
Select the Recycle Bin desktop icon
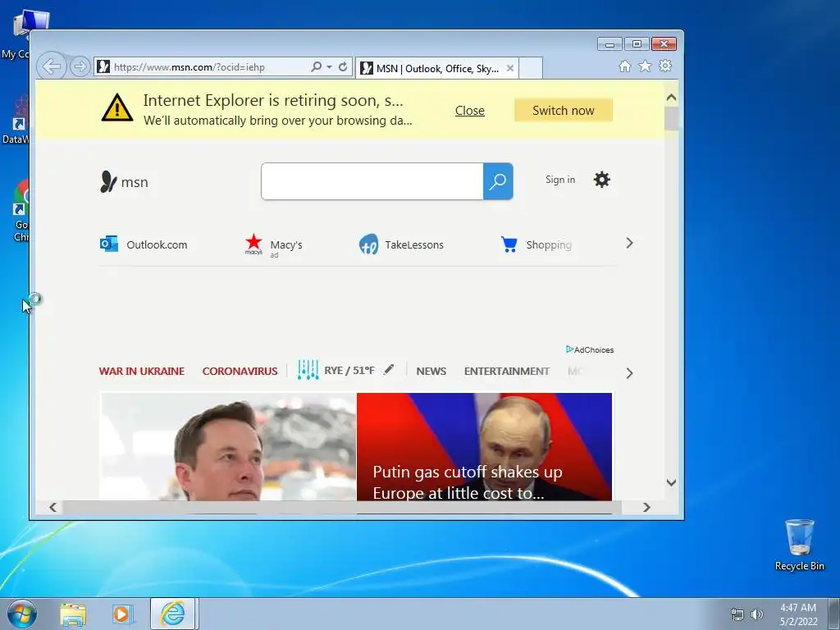click(799, 545)
